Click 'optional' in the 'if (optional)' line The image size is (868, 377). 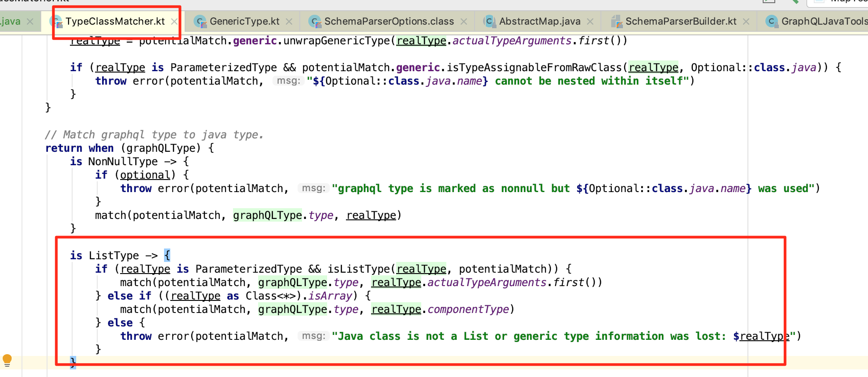[145, 175]
